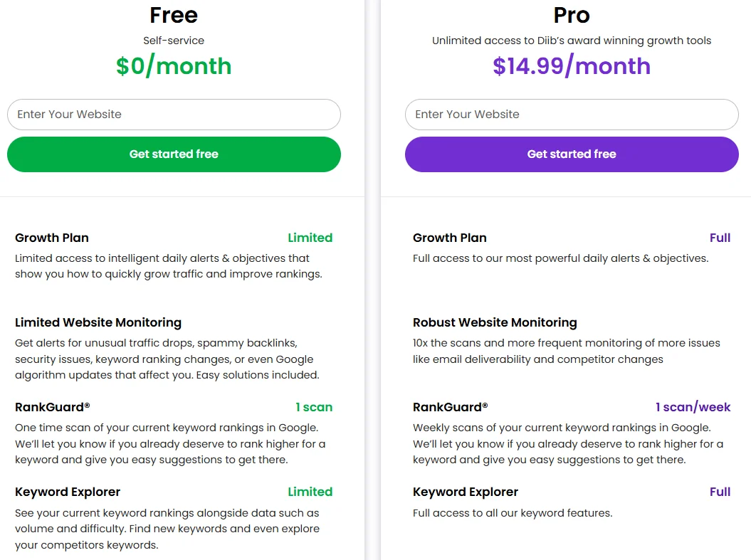Click the purple Full label beside Growth Plan

(x=720, y=238)
